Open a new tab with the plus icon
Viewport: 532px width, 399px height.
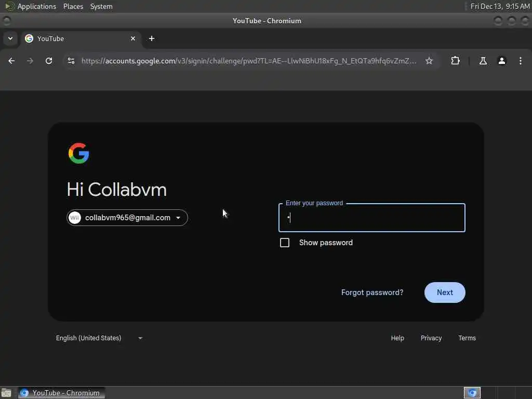click(x=152, y=38)
